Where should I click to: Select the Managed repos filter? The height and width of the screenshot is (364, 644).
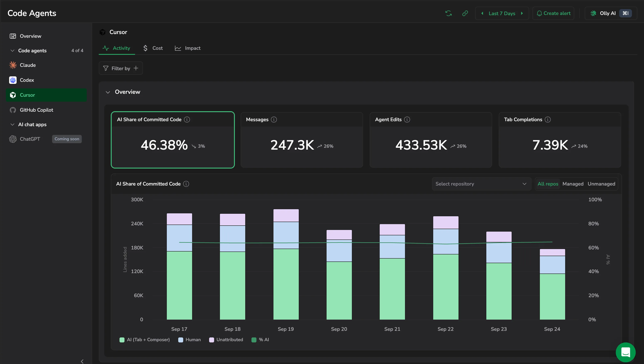573,184
